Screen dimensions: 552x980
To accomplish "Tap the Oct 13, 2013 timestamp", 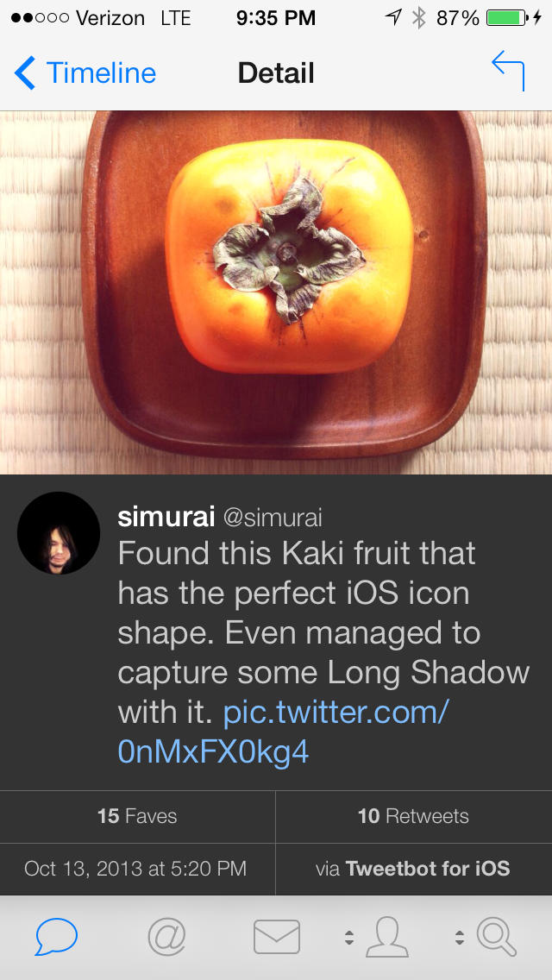I will [135, 869].
